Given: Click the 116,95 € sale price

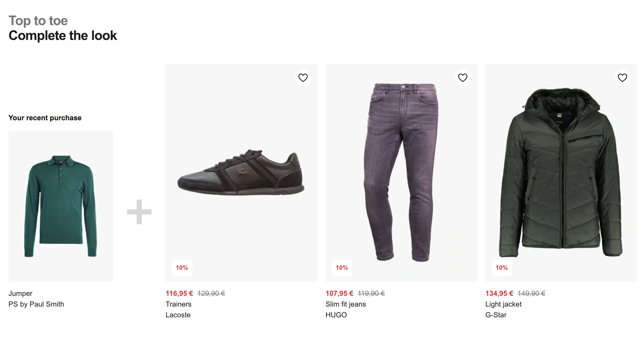Looking at the screenshot, I should tap(179, 293).
